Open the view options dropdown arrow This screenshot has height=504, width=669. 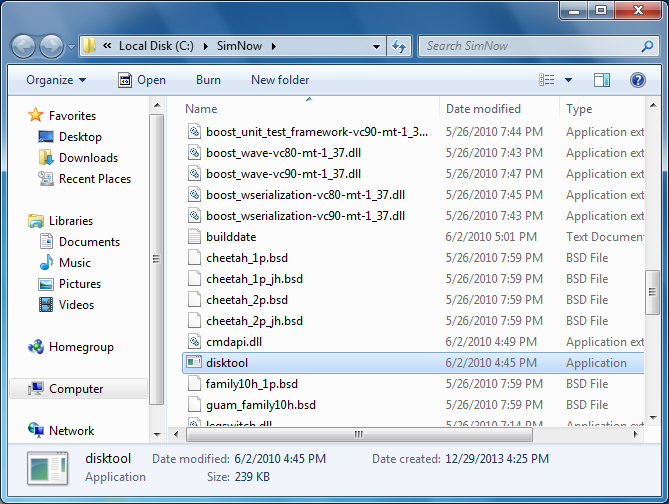pyautogui.click(x=568, y=80)
